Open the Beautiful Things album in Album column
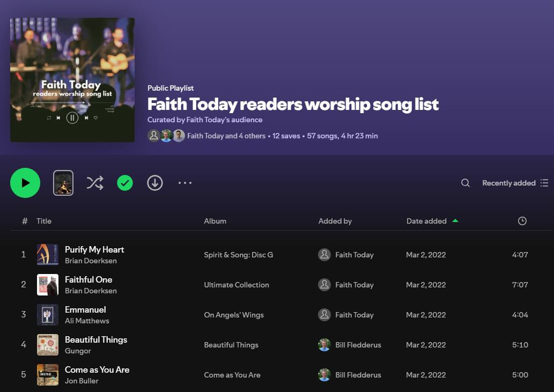Image resolution: width=554 pixels, height=392 pixels. pos(231,345)
